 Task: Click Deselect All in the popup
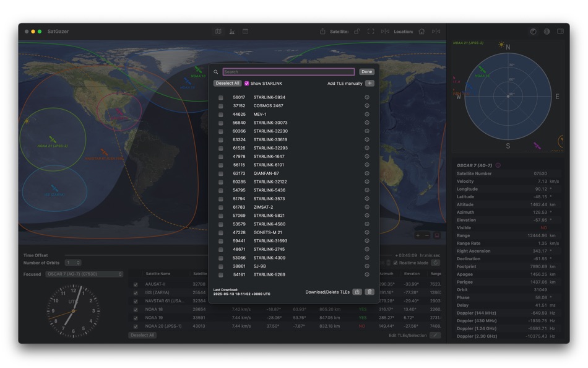227,84
